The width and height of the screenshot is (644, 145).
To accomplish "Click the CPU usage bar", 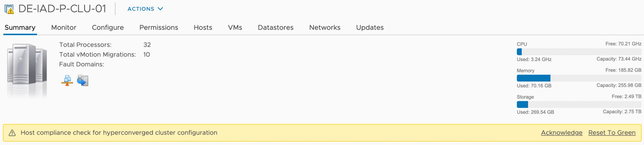I will coord(579,52).
